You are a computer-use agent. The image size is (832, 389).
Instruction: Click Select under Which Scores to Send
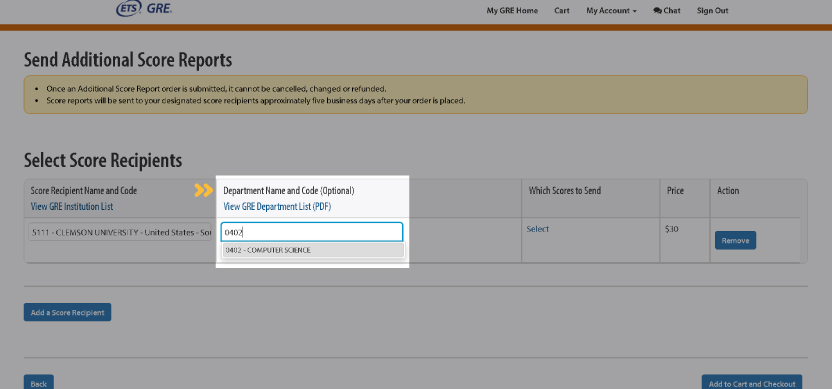pyautogui.click(x=538, y=229)
